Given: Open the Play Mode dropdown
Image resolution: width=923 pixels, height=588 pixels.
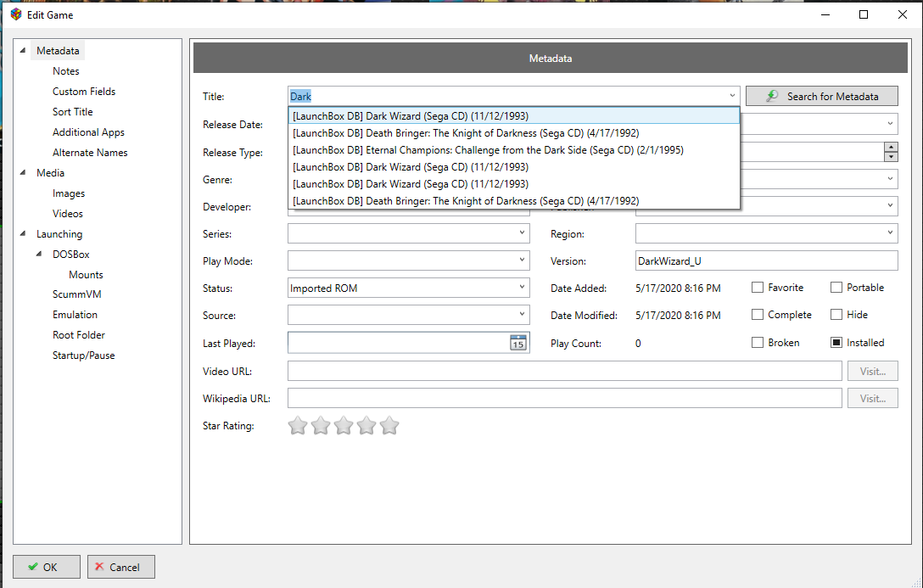Looking at the screenshot, I should [522, 260].
